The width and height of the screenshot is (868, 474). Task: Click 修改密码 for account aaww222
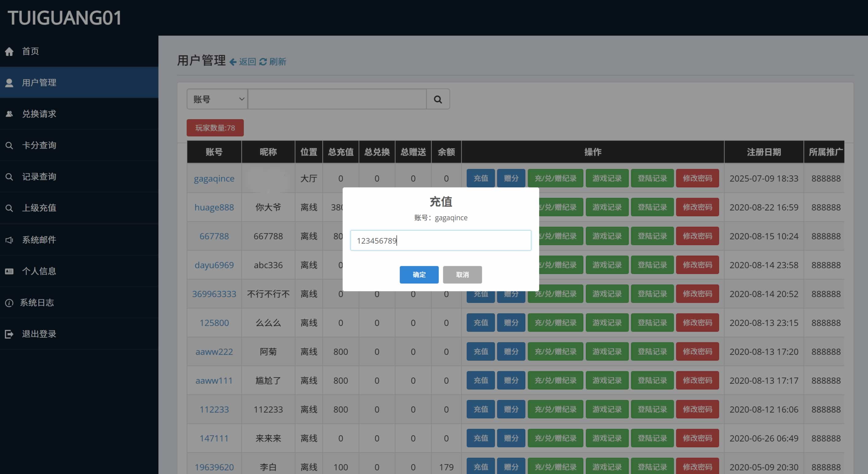697,352
